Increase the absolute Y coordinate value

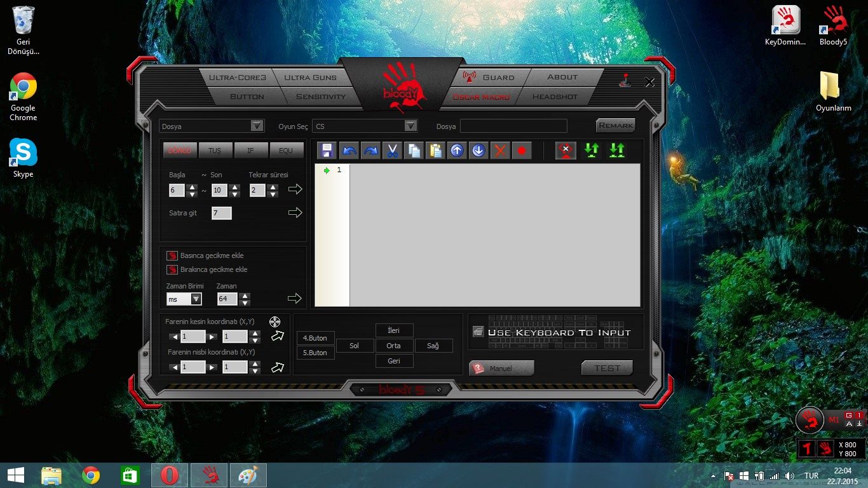tap(255, 333)
